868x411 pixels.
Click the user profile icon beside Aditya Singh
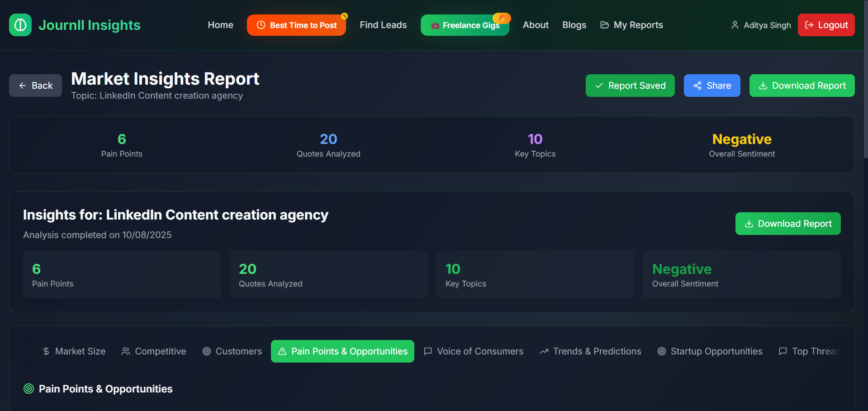point(735,25)
